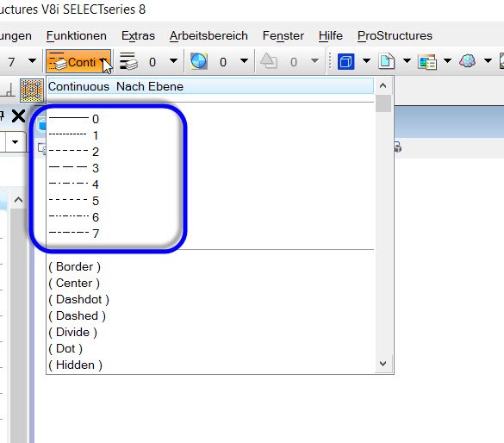Screen dimensions: 504x443
Task: Click the colorful cloud raster icon
Action: click(467, 60)
